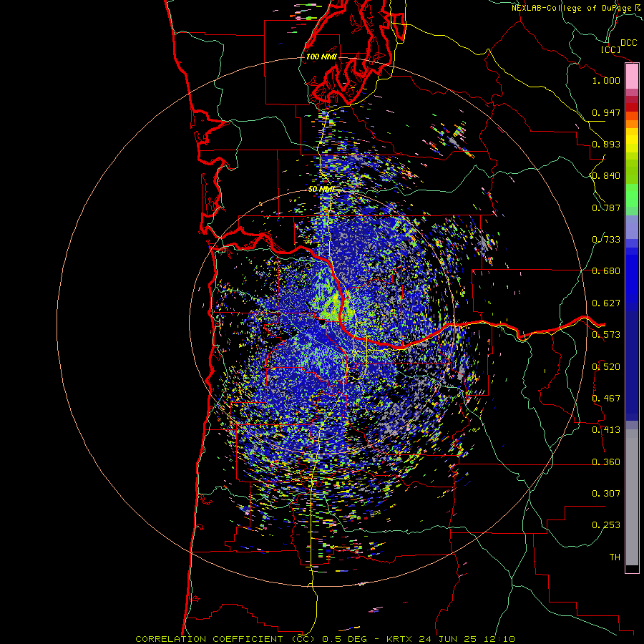Click the KRTX 24 JUN 25 12:10 timestamp

pos(451,639)
